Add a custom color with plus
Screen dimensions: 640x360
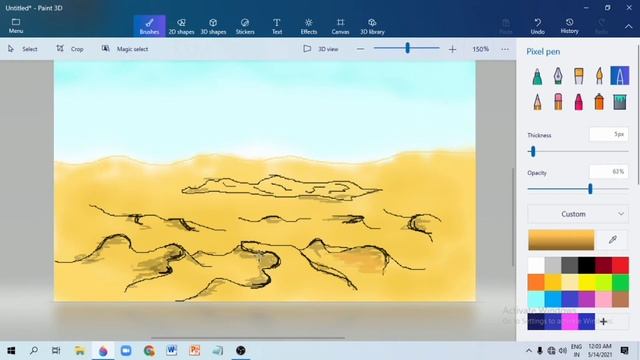(x=603, y=322)
